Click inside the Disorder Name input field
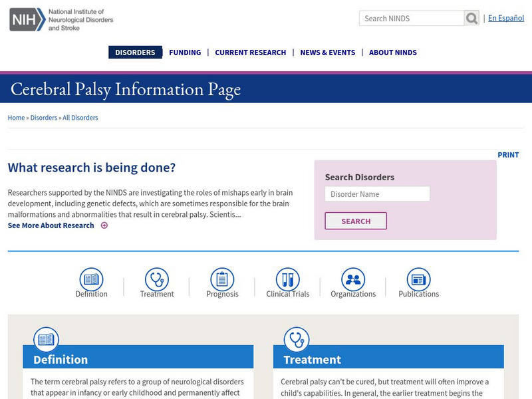 [x=377, y=194]
